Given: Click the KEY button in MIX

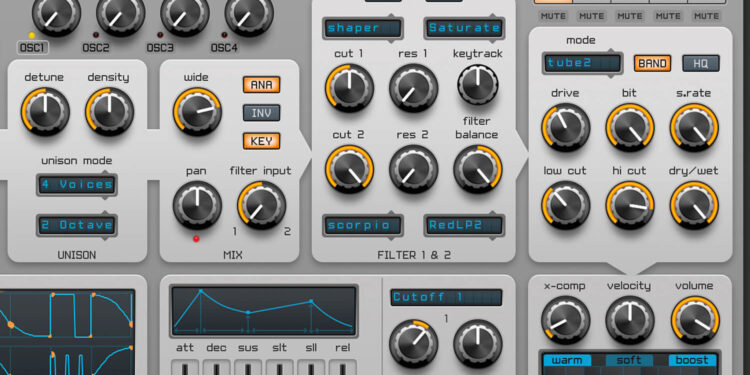Looking at the screenshot, I should click(261, 141).
